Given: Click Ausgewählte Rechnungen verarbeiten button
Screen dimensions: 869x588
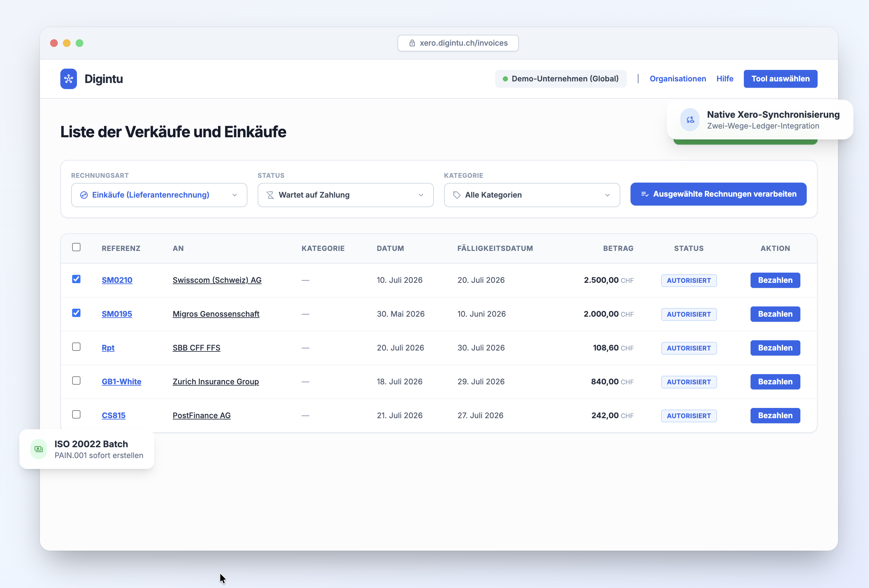Looking at the screenshot, I should pyautogui.click(x=718, y=194).
